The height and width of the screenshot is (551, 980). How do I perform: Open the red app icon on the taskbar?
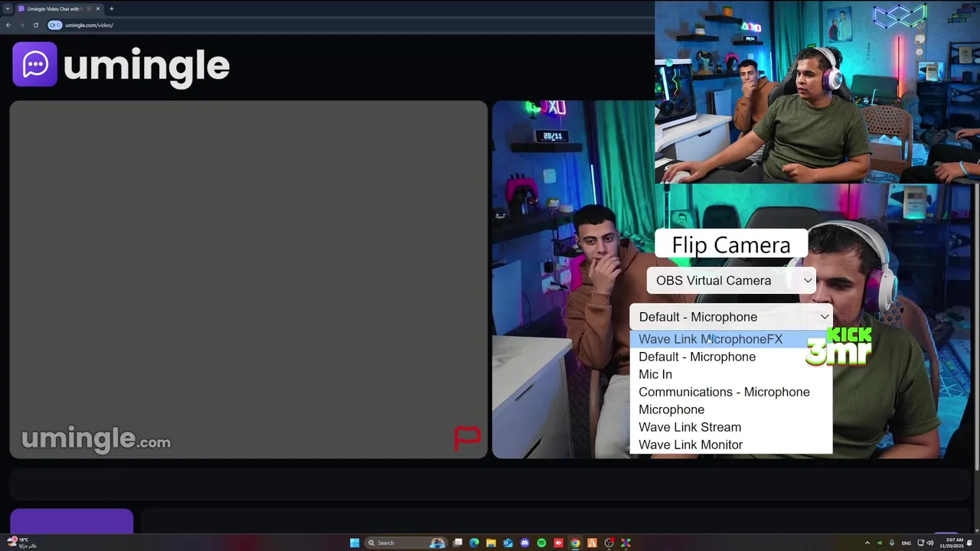tap(558, 543)
